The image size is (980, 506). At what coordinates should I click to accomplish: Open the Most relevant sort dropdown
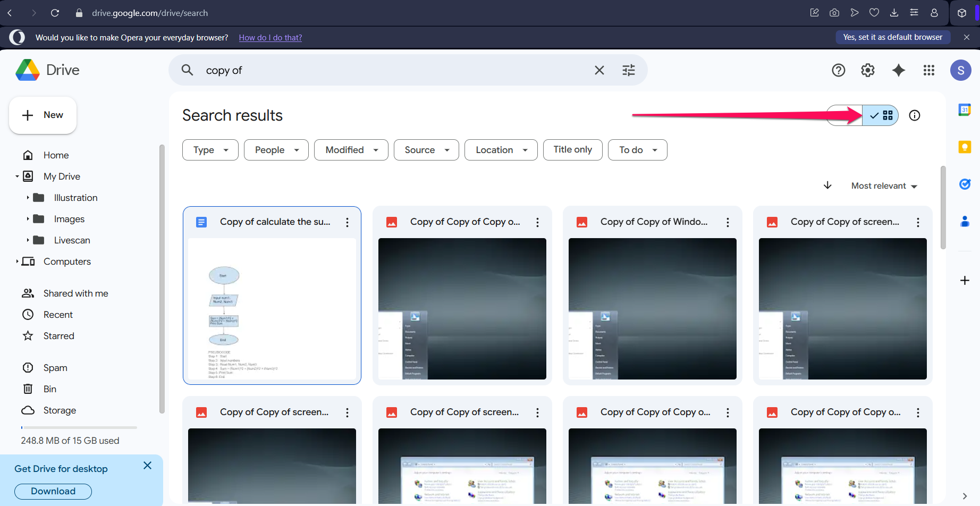point(884,186)
